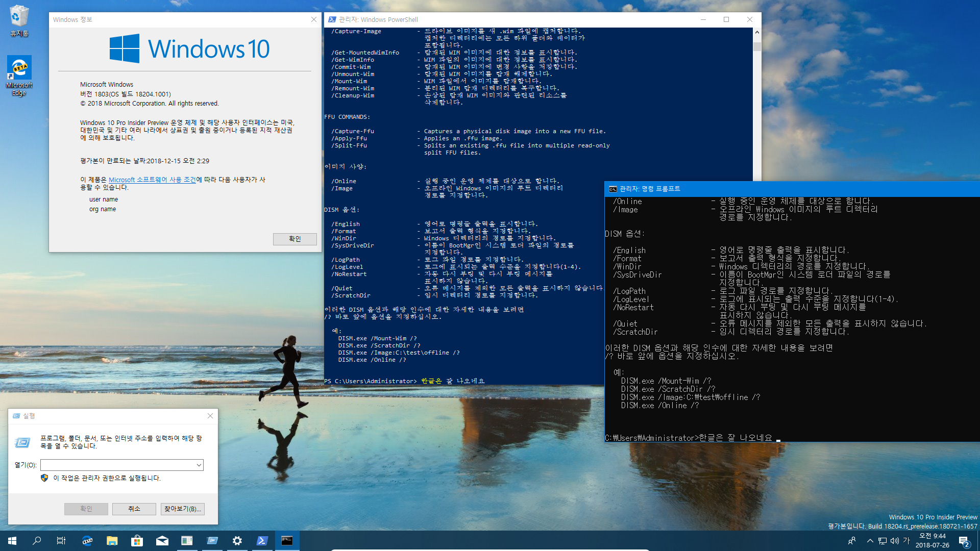Expand the 열기(O) combo box dropdown arrow

[x=199, y=465]
